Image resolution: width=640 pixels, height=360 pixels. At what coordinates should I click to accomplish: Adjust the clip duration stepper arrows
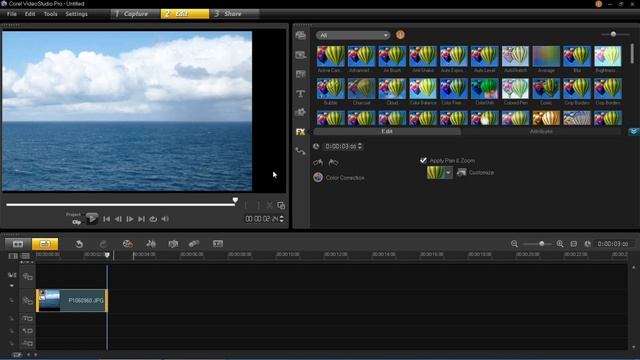[360, 146]
